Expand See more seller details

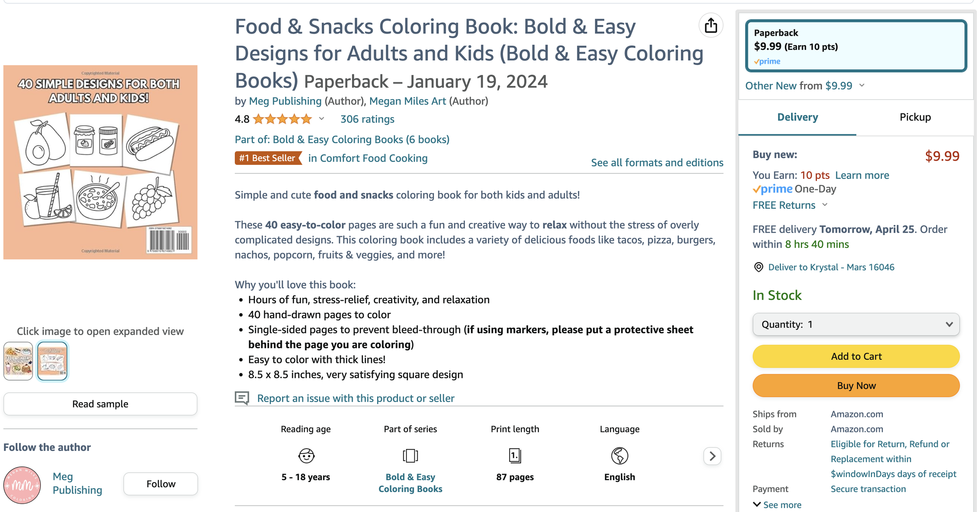tap(777, 505)
